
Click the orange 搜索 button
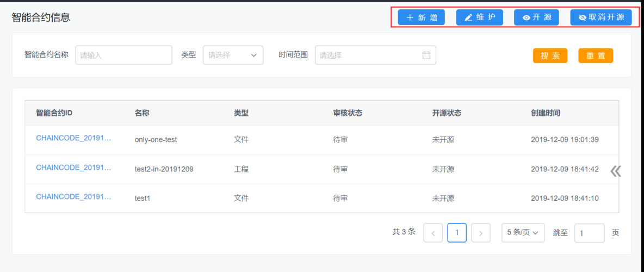tap(550, 56)
